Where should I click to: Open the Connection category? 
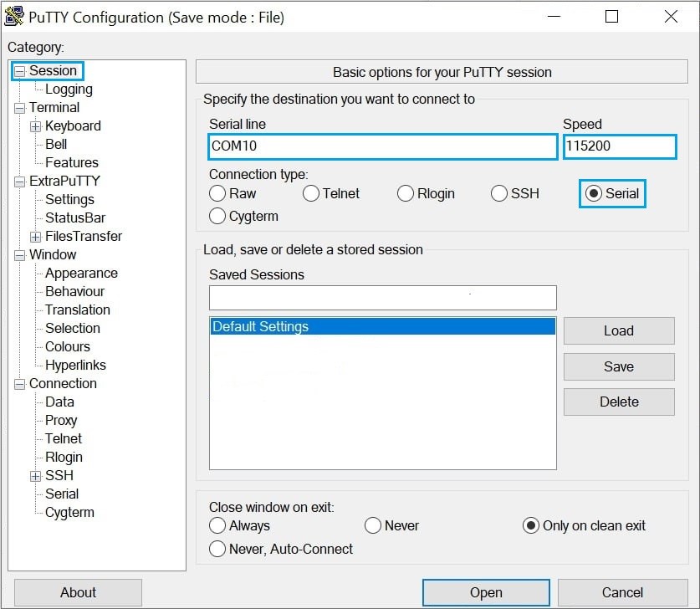point(63,383)
